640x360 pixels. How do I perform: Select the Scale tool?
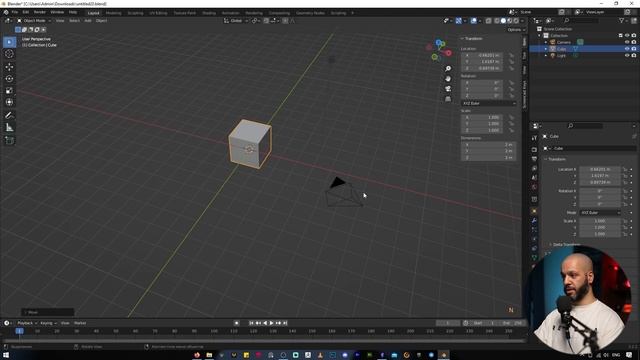tap(9, 91)
